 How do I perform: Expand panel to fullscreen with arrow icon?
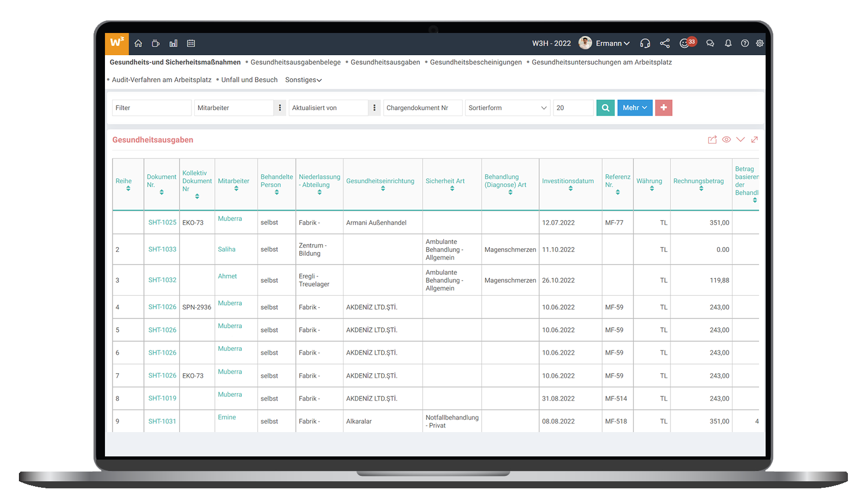coord(755,140)
